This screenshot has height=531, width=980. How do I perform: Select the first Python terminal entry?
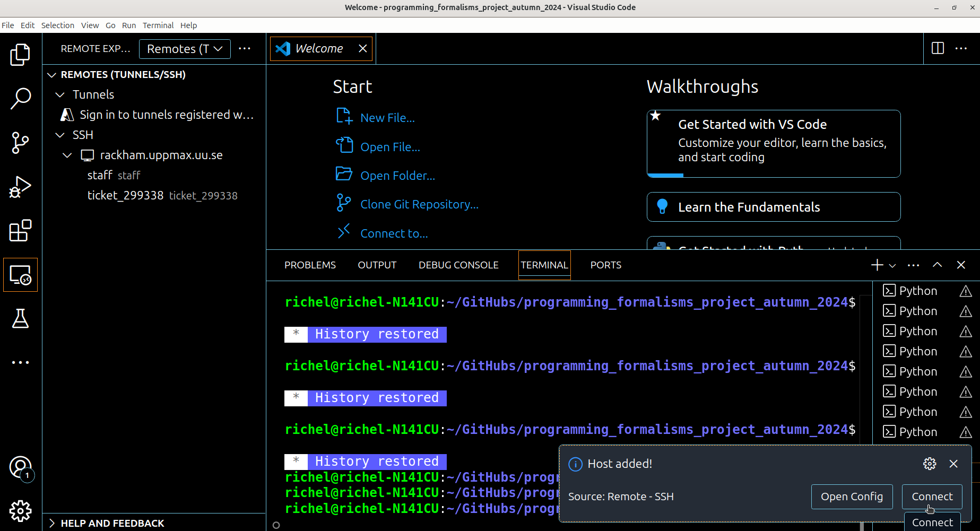pyautogui.click(x=917, y=291)
